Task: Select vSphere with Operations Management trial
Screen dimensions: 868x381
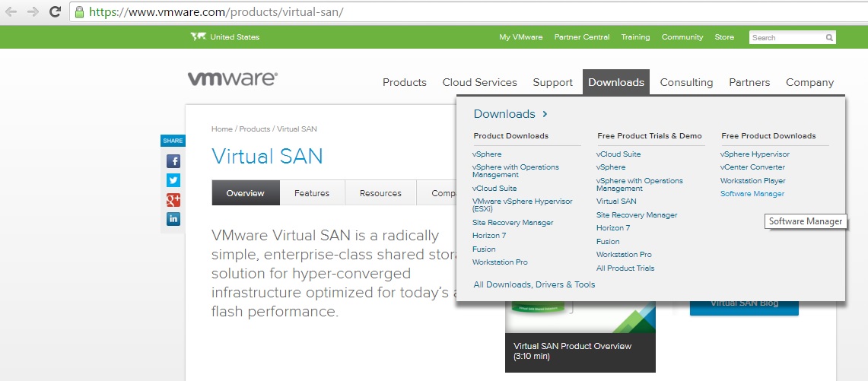Action: click(x=639, y=184)
